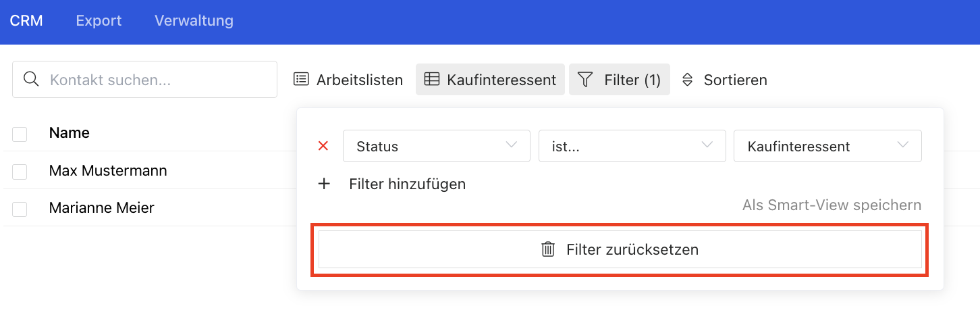Click the Arbeitslisten list icon
Screen dimensions: 980x327
pyautogui.click(x=301, y=80)
